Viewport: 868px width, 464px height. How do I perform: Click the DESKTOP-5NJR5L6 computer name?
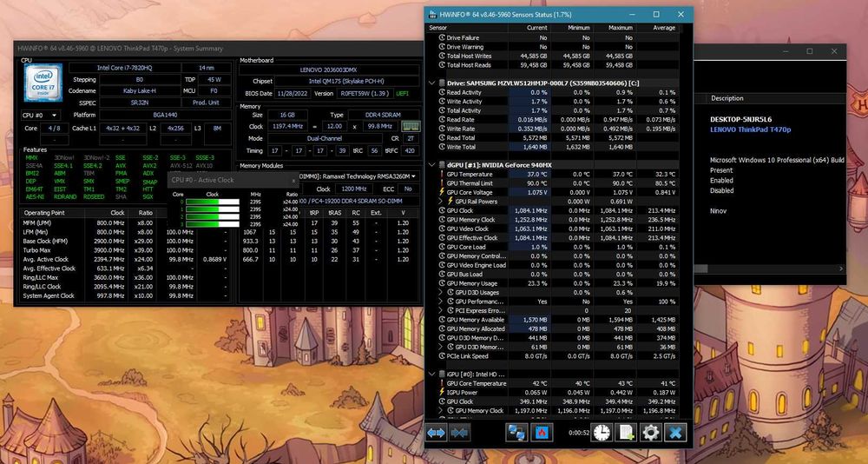coord(740,119)
